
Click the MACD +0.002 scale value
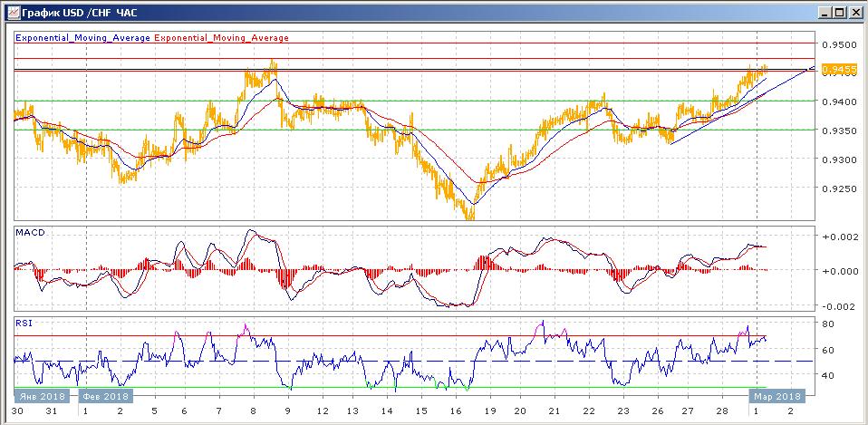837,236
